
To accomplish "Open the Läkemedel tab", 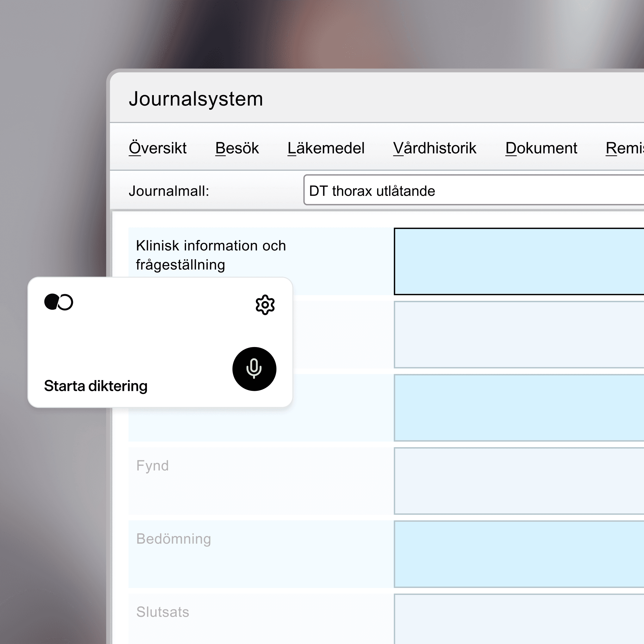I will coord(326,148).
